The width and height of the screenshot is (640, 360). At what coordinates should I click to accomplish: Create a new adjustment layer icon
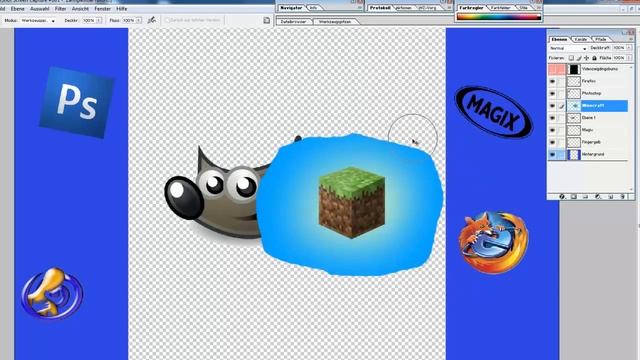pos(598,197)
